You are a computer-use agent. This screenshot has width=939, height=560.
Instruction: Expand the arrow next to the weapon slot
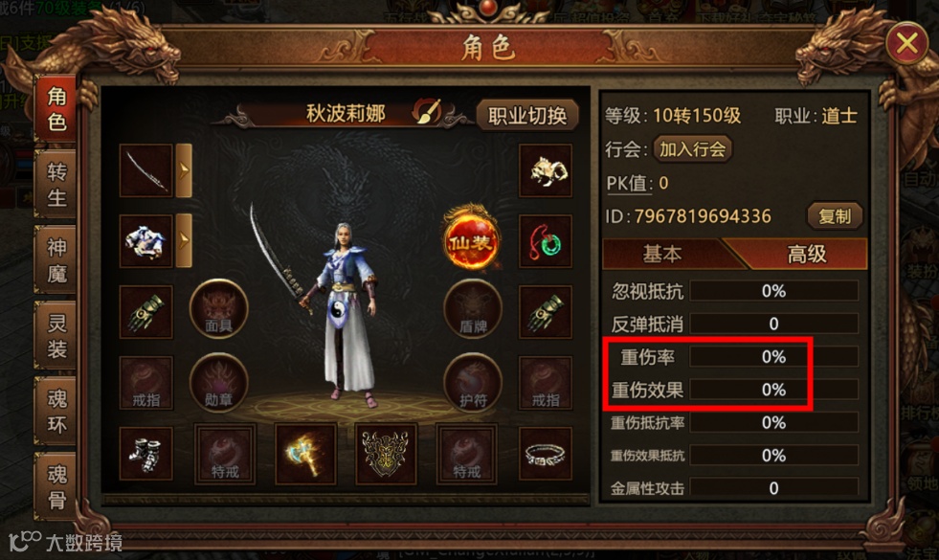[x=184, y=170]
